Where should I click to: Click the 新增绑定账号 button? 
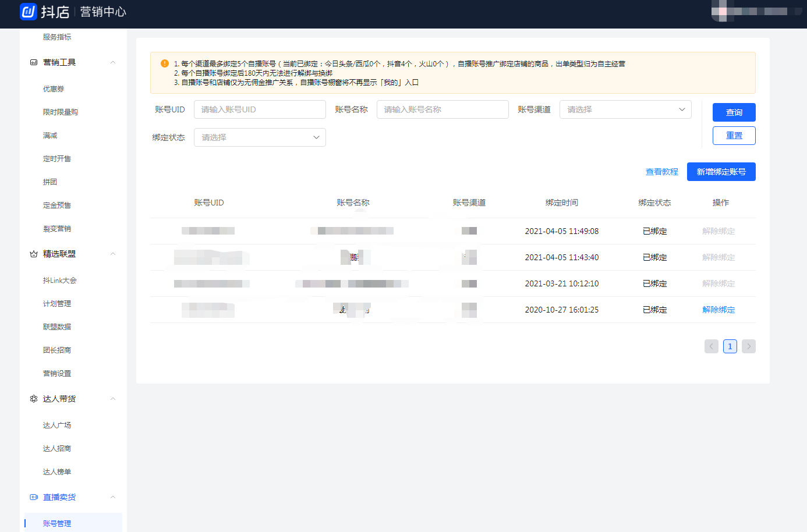(x=721, y=172)
